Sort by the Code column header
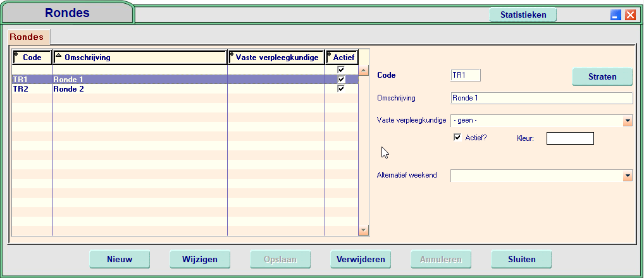 point(32,57)
